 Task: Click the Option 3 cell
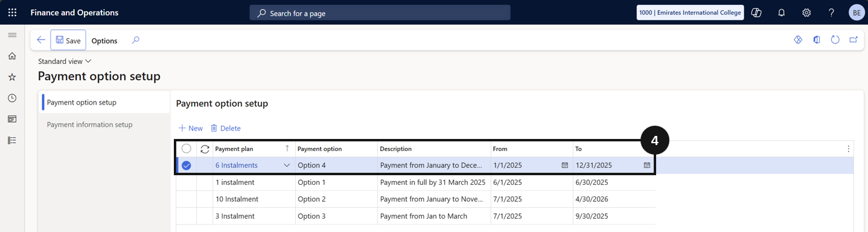336,216
